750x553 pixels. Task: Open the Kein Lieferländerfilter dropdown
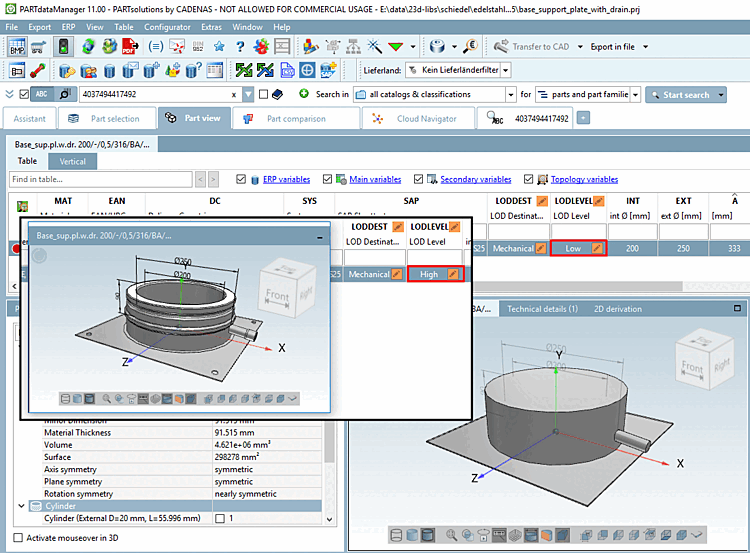point(458,70)
